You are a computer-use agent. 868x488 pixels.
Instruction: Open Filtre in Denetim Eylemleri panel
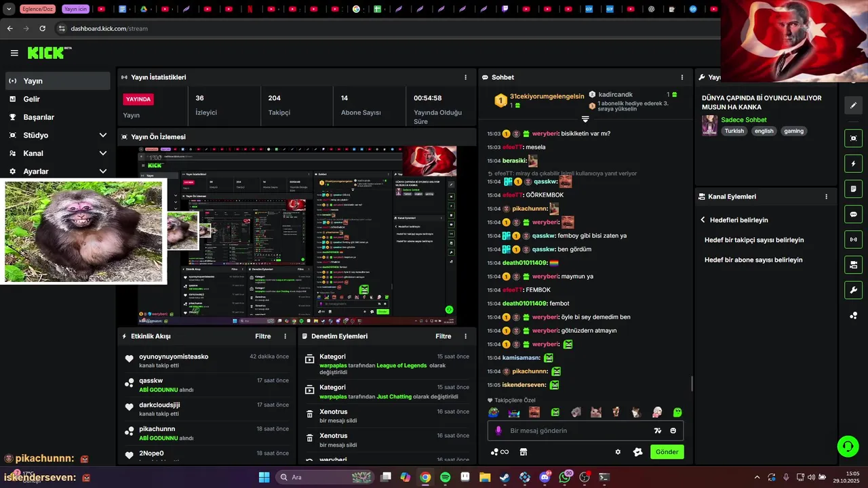pos(443,336)
